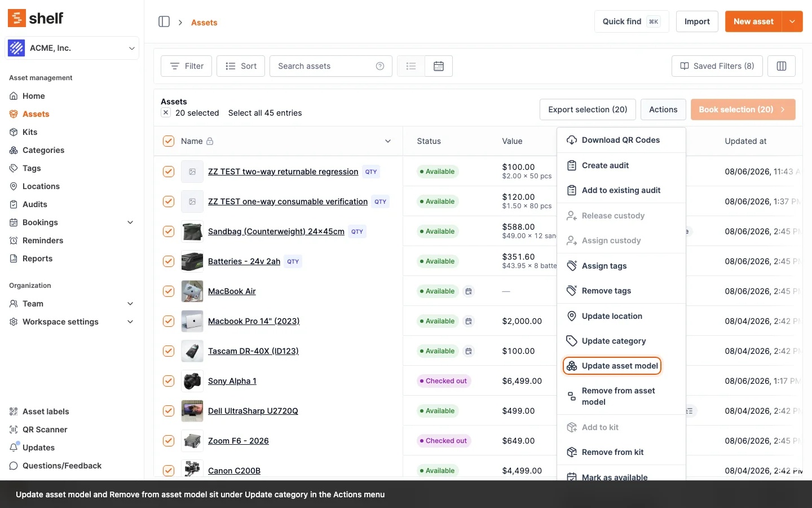Click the Import button
This screenshot has width=812, height=508.
pos(697,21)
